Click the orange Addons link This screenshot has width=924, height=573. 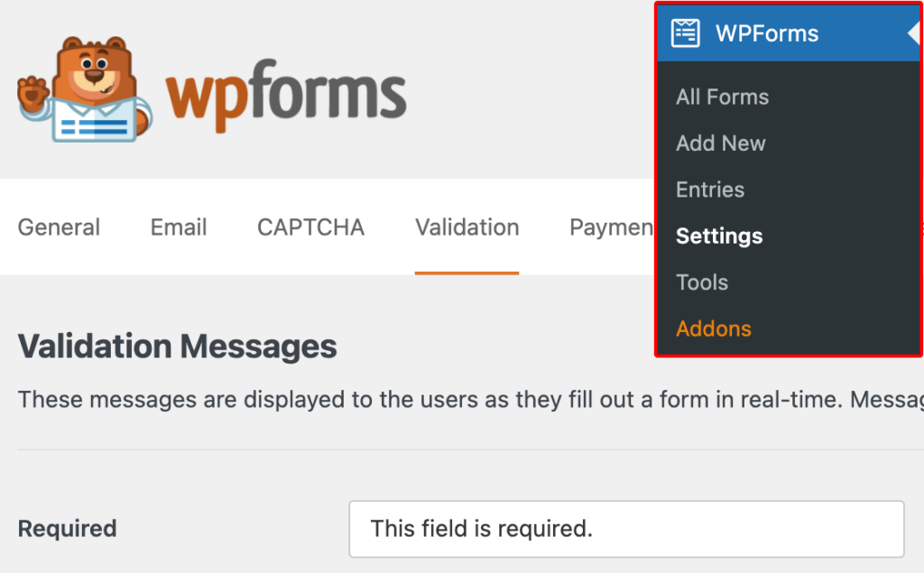click(713, 329)
